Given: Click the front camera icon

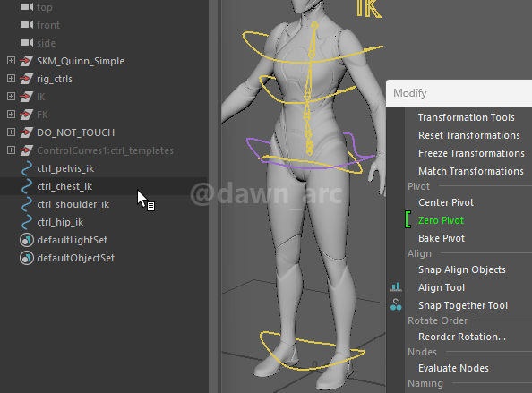Looking at the screenshot, I should coord(27,25).
